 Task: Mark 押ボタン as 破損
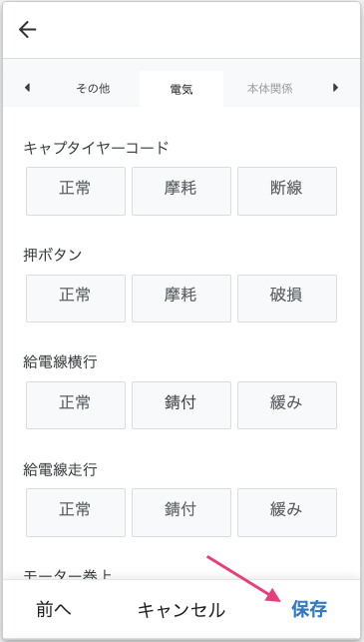coord(287,299)
